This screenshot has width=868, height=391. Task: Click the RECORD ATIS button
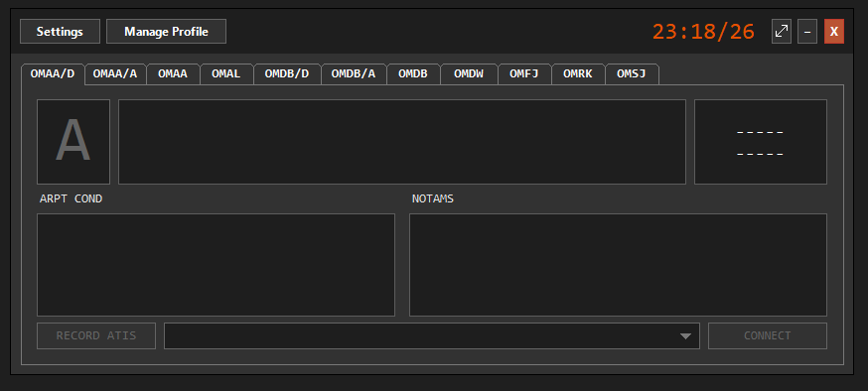pos(96,335)
